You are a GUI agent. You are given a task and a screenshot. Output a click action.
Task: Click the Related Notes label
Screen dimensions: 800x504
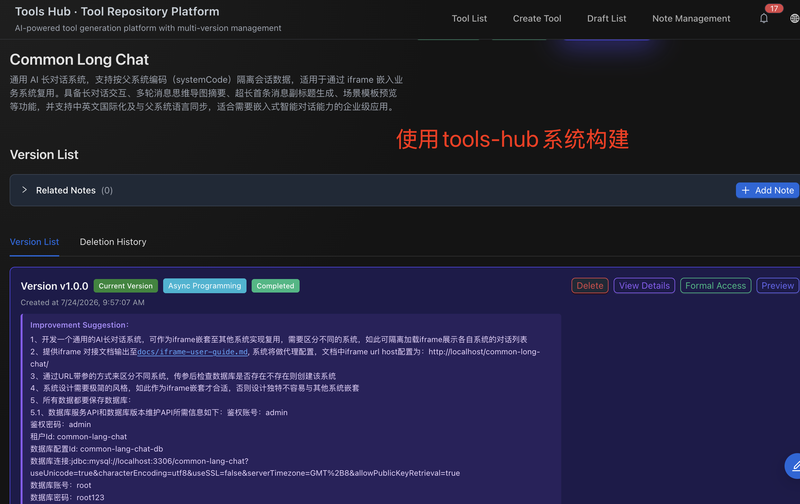tap(66, 190)
